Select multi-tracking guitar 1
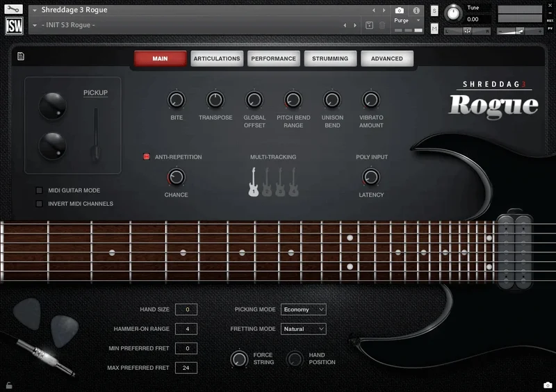 (x=253, y=182)
